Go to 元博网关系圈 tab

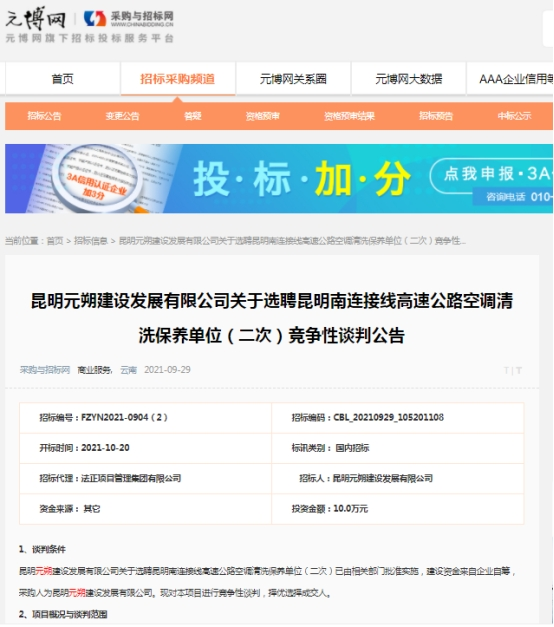293,79
